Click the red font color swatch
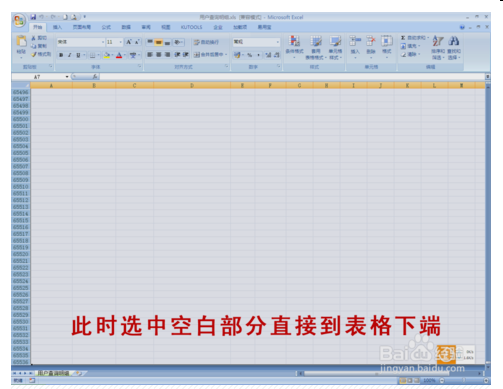The image size is (503, 389). (119, 55)
